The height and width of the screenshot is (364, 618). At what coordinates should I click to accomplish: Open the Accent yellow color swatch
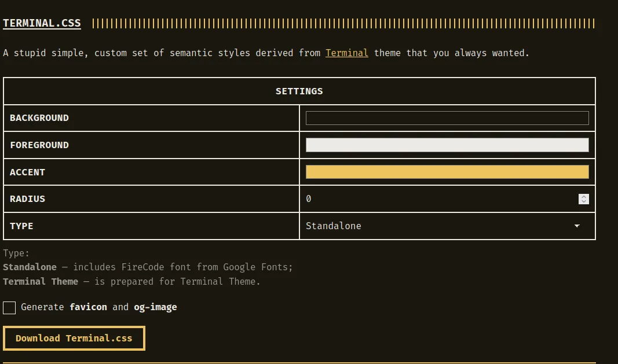point(447,172)
